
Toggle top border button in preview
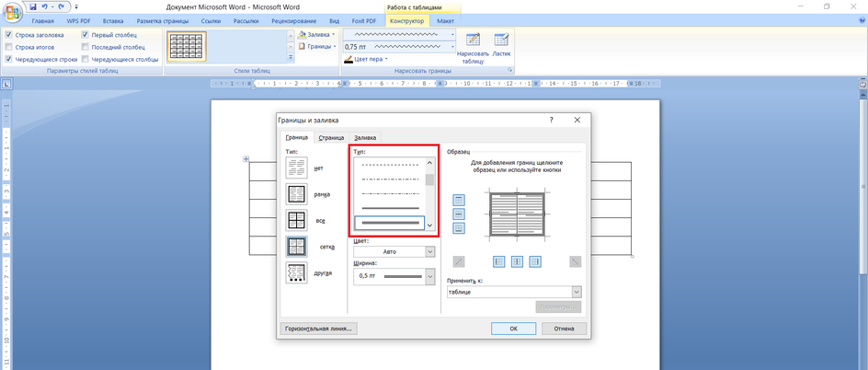click(459, 200)
